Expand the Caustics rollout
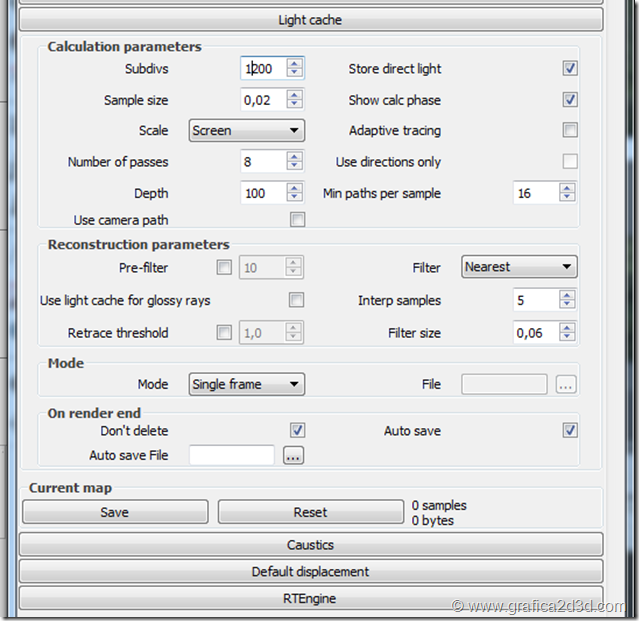Viewport: 639px width, 621px height. [311, 545]
